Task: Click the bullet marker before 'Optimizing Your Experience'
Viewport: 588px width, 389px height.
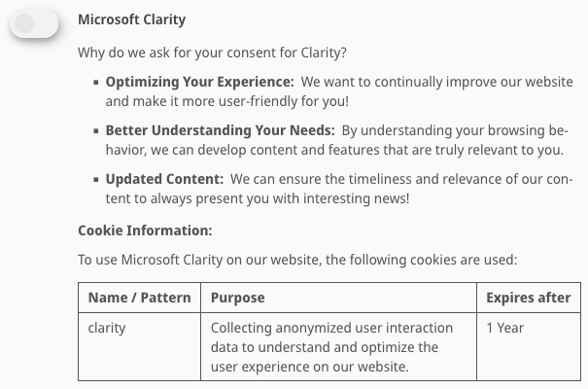Action: coord(96,84)
